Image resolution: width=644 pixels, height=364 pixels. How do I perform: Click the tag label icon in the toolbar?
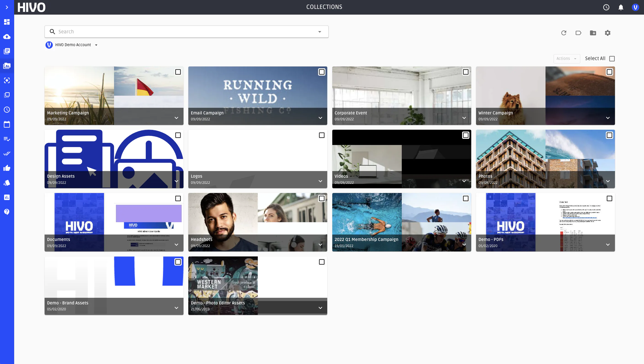[x=578, y=33]
